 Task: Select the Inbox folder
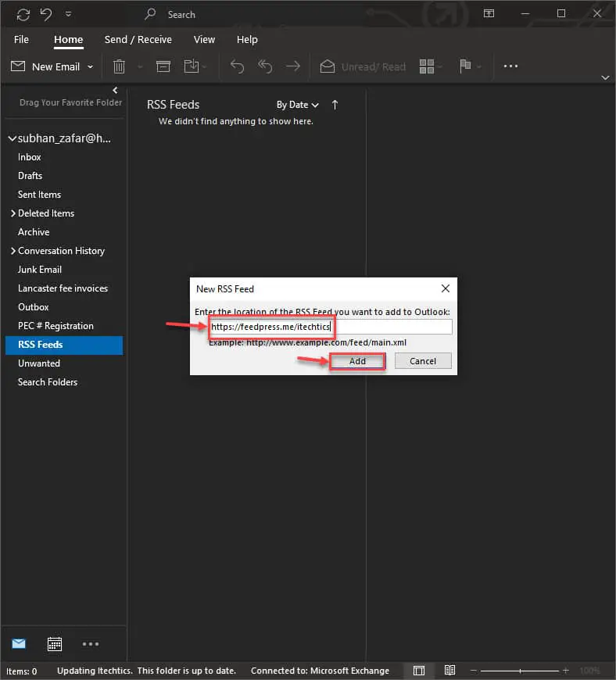pos(30,157)
